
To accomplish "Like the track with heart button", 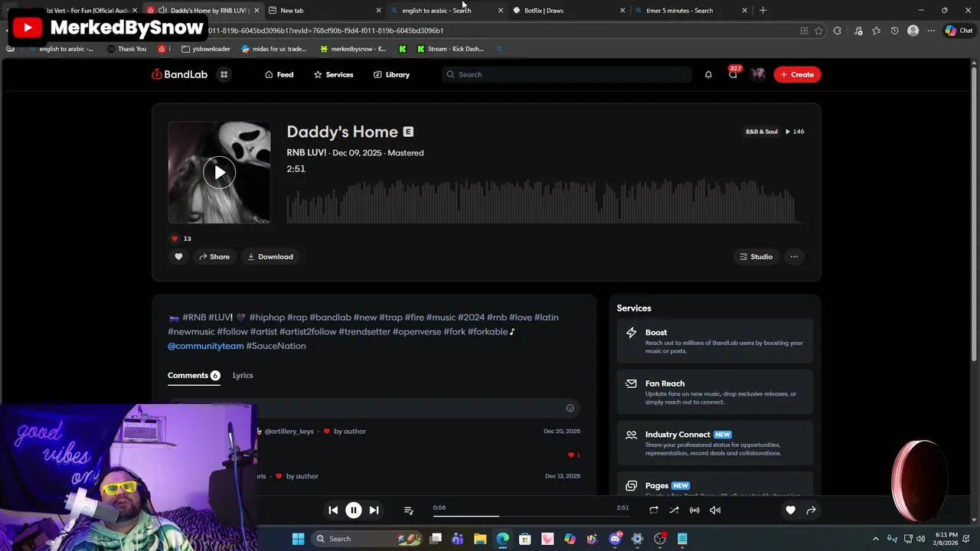I will pos(178,256).
